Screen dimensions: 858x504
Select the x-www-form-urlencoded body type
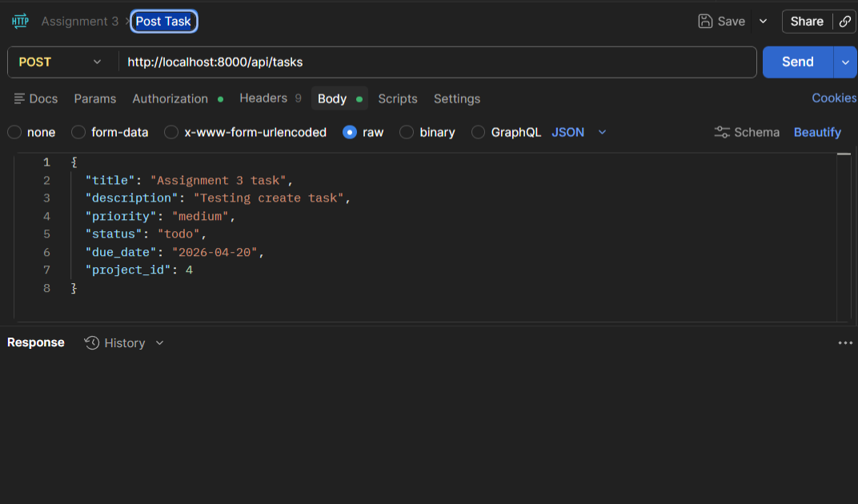pyautogui.click(x=171, y=133)
